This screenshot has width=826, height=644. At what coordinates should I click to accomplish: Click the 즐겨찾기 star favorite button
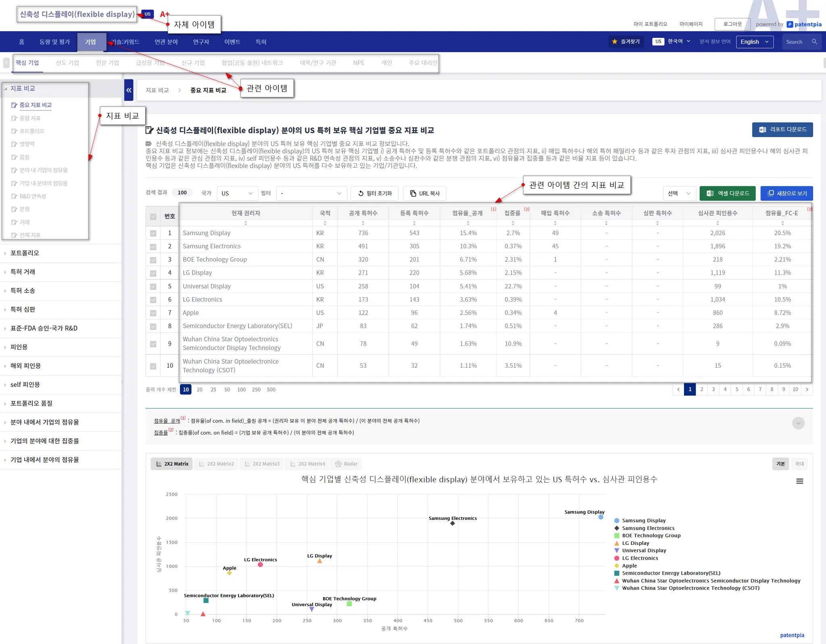click(x=626, y=42)
